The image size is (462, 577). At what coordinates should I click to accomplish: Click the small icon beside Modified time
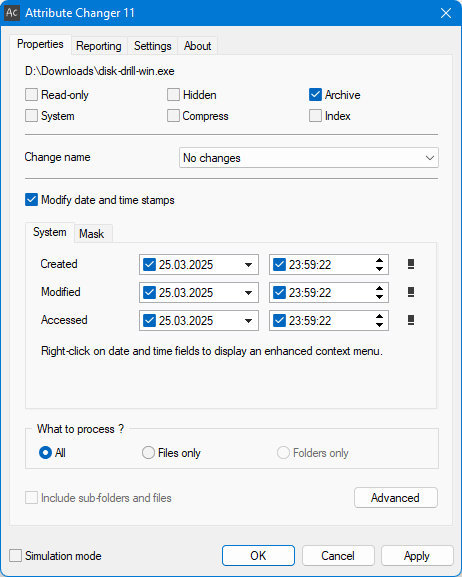[x=411, y=292]
